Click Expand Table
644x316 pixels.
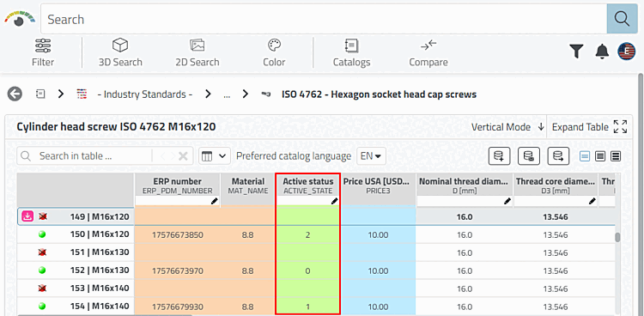[x=589, y=127]
